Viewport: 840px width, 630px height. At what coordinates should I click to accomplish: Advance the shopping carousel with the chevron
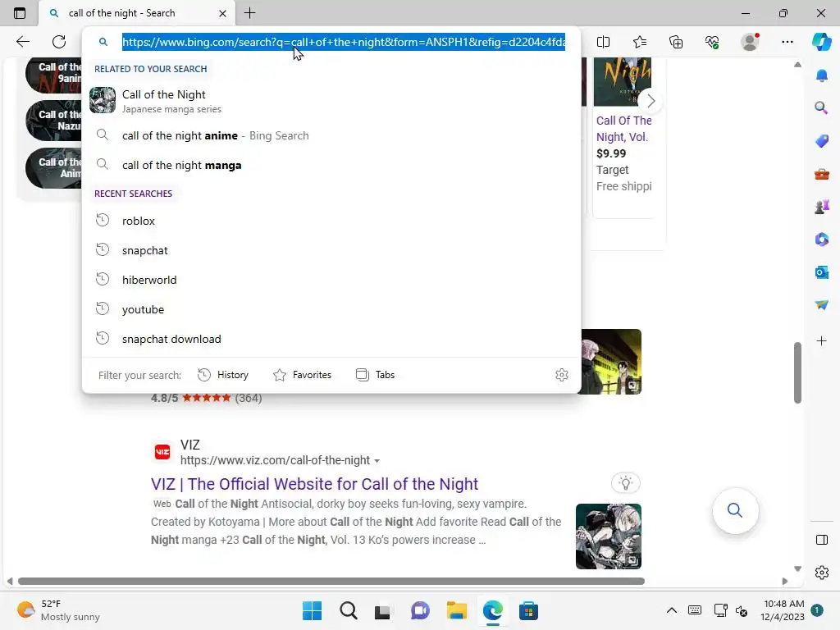[651, 101]
